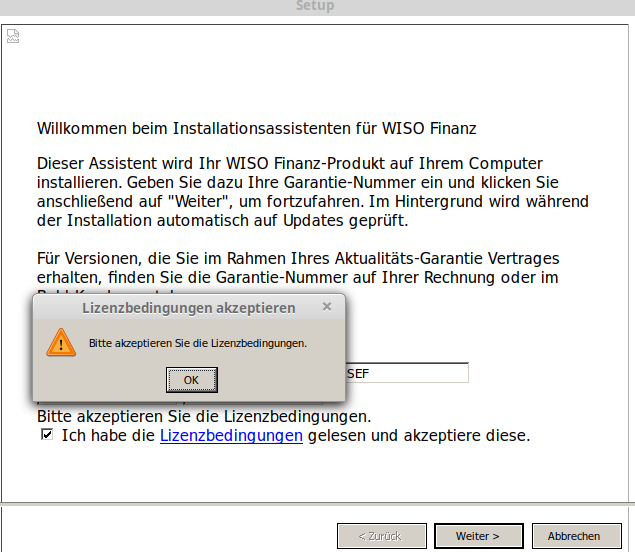Open the Lizenzbedingungen link
The height and width of the screenshot is (552, 635).
[231, 436]
